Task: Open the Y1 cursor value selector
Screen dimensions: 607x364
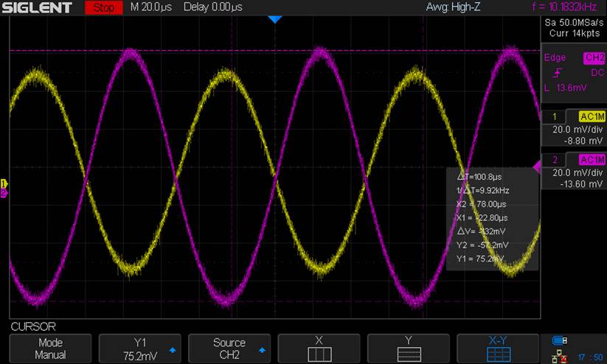Action: tap(139, 349)
